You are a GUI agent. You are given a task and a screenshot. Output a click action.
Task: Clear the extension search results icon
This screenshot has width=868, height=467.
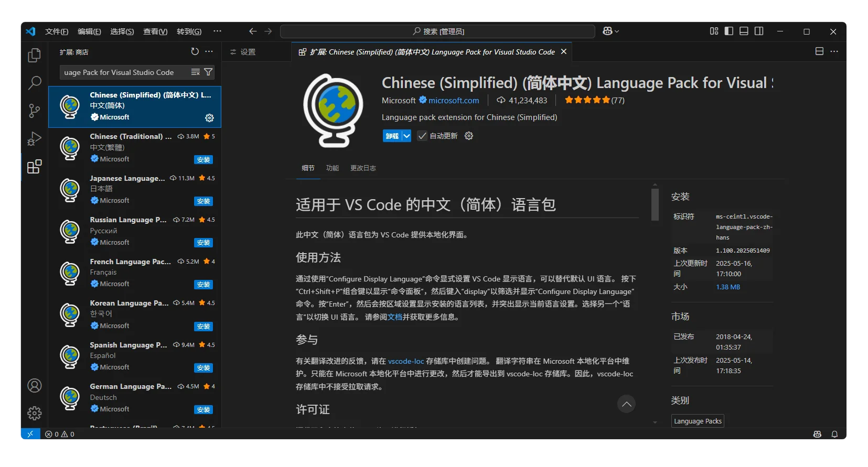[x=196, y=72]
